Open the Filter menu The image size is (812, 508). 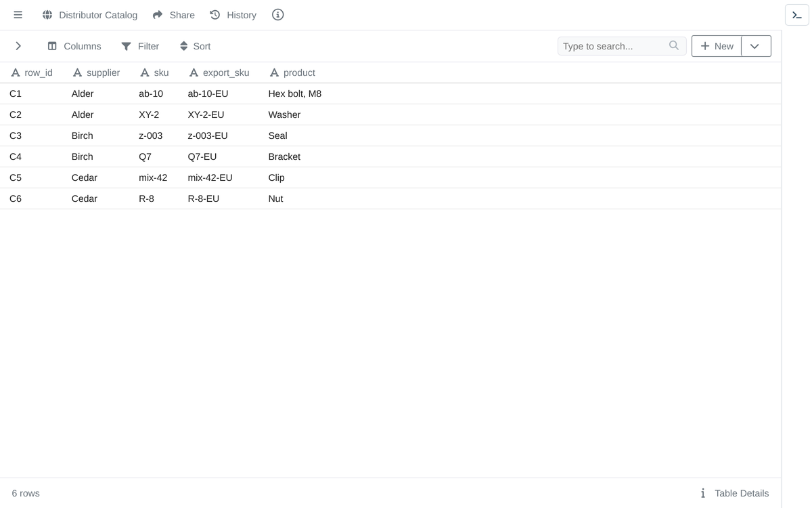pyautogui.click(x=140, y=46)
